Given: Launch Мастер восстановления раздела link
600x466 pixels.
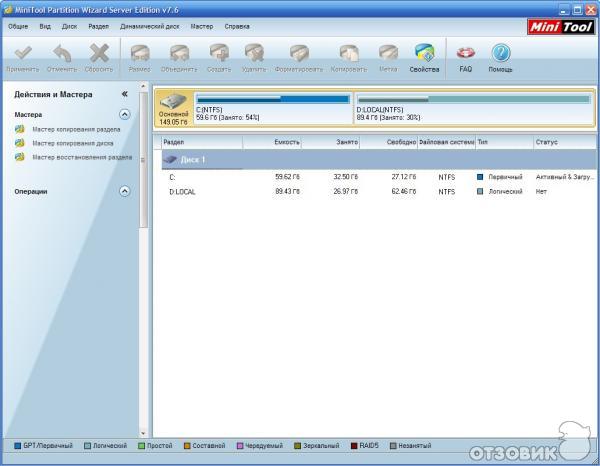Looking at the screenshot, I should (x=82, y=157).
